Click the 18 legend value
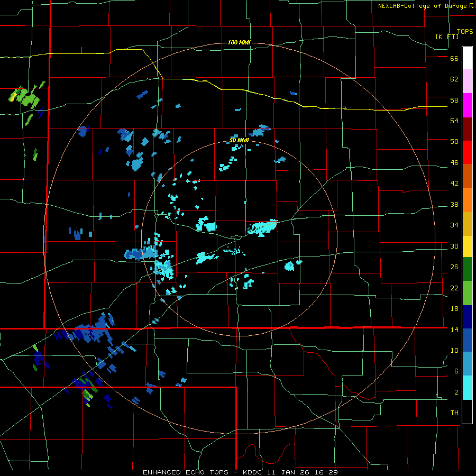 (454, 309)
